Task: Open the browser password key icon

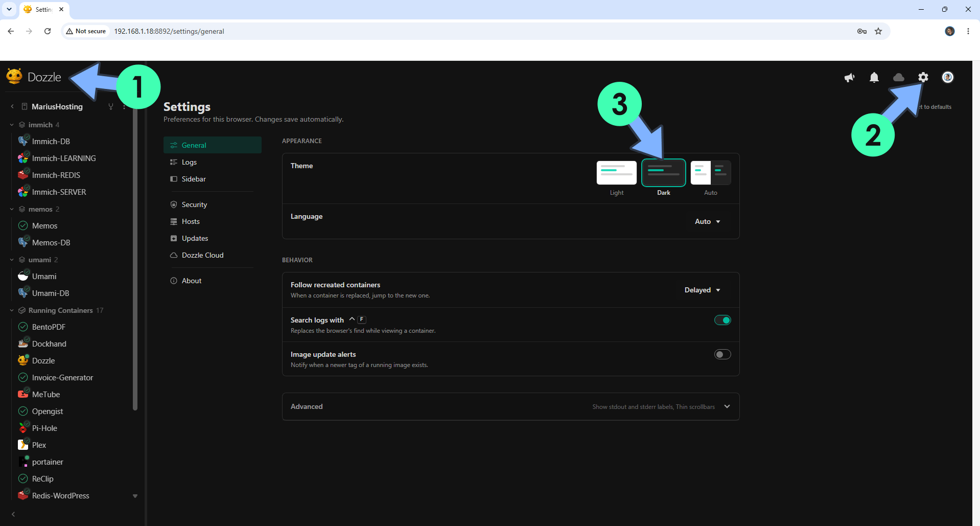Action: click(x=862, y=31)
